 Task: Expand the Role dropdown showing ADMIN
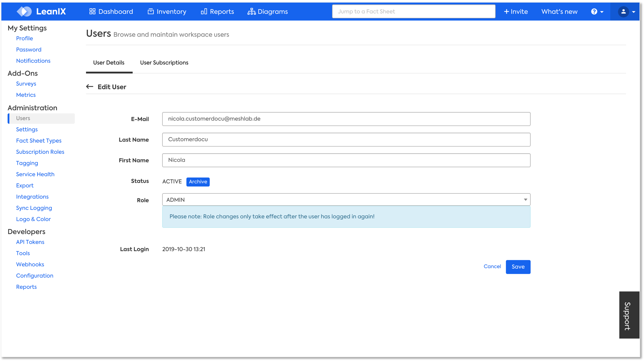(346, 200)
